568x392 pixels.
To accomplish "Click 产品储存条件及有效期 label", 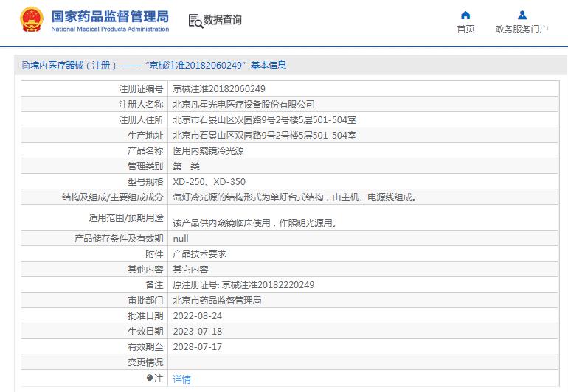I will point(119,239).
